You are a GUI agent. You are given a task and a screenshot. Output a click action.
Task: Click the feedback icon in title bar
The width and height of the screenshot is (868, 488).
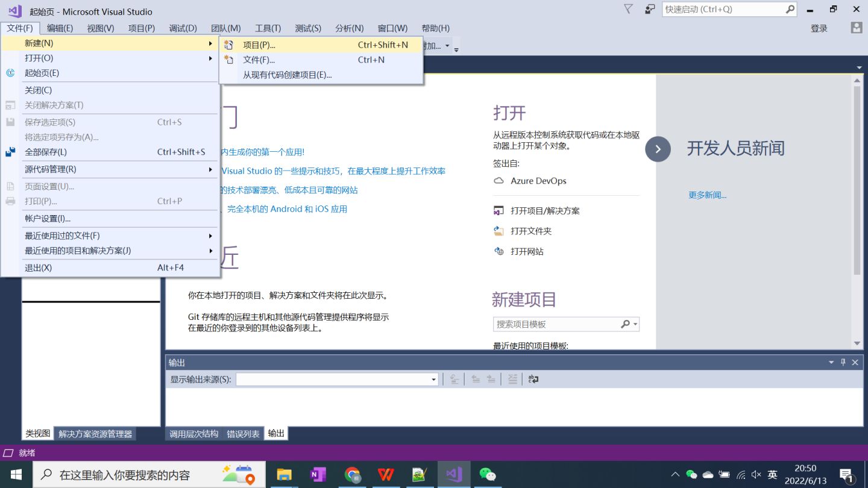pyautogui.click(x=650, y=9)
